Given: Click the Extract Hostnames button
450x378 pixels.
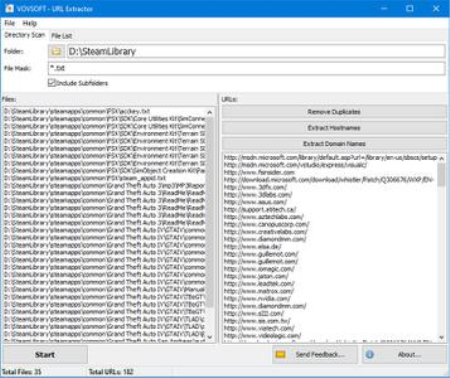Looking at the screenshot, I should 334,128.
